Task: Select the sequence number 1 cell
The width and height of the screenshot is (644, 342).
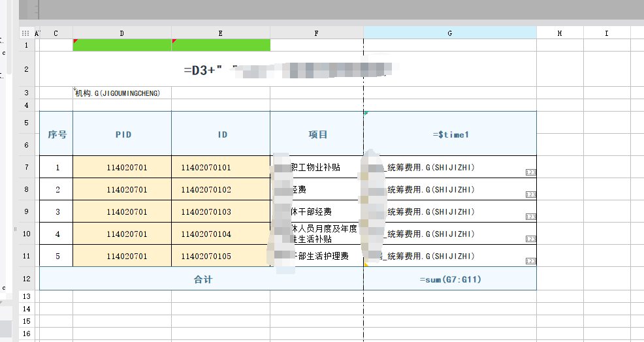Action: point(56,167)
